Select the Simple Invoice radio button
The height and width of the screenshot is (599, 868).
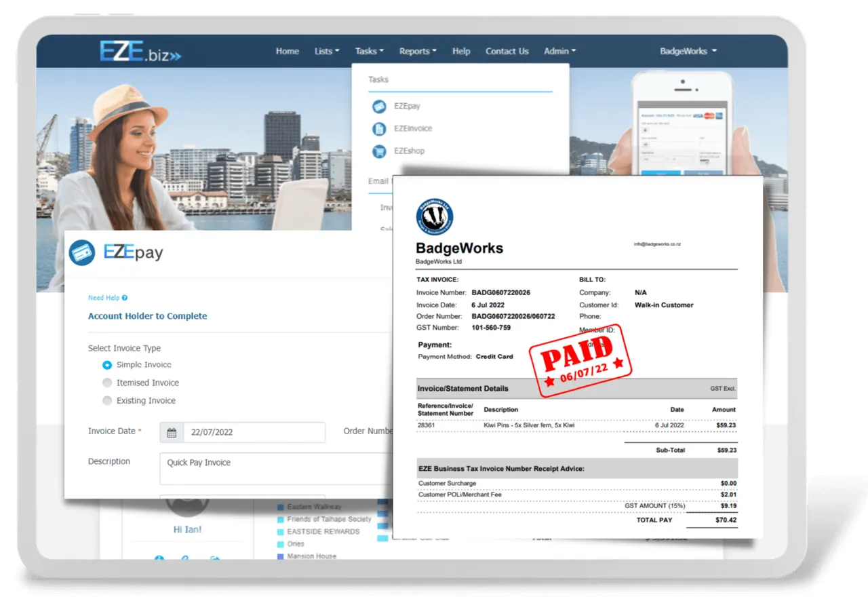tap(107, 365)
